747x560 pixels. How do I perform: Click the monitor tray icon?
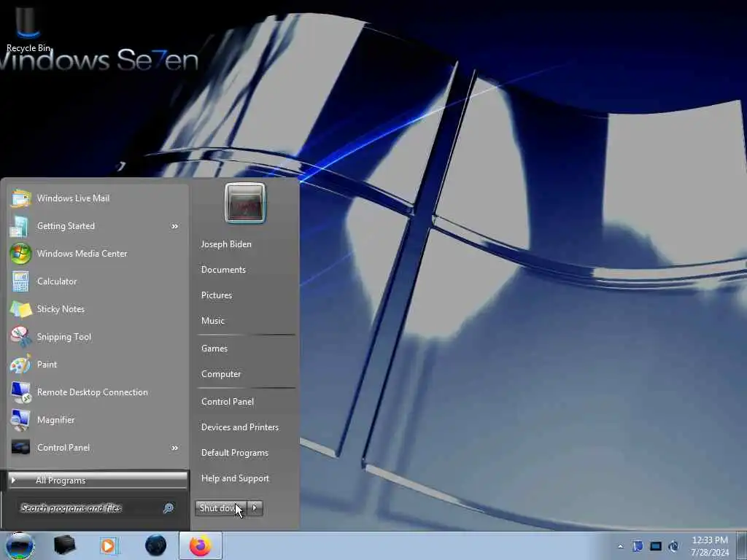656,546
